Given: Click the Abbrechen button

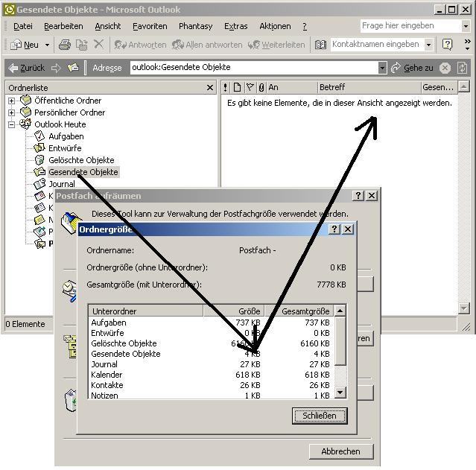Looking at the screenshot, I should 340,451.
